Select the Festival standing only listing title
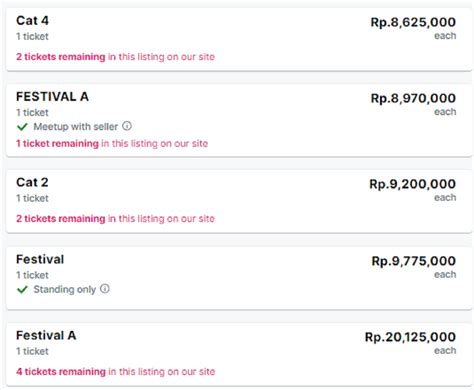The image size is (474, 390). 40,259
